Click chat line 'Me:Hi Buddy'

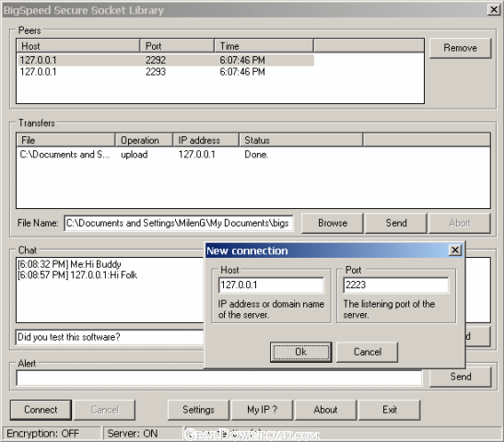tap(69, 264)
